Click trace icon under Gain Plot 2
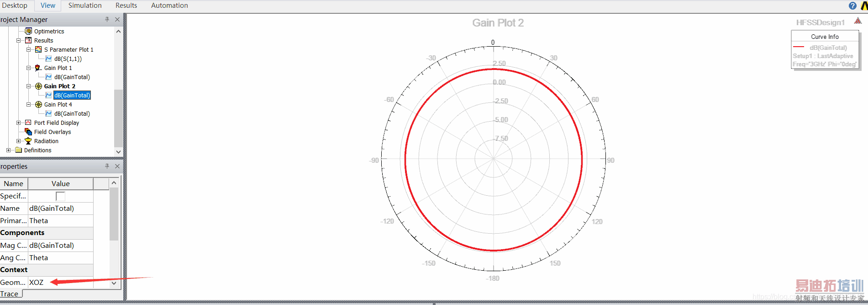Viewport: 868px width, 305px height. coord(48,95)
